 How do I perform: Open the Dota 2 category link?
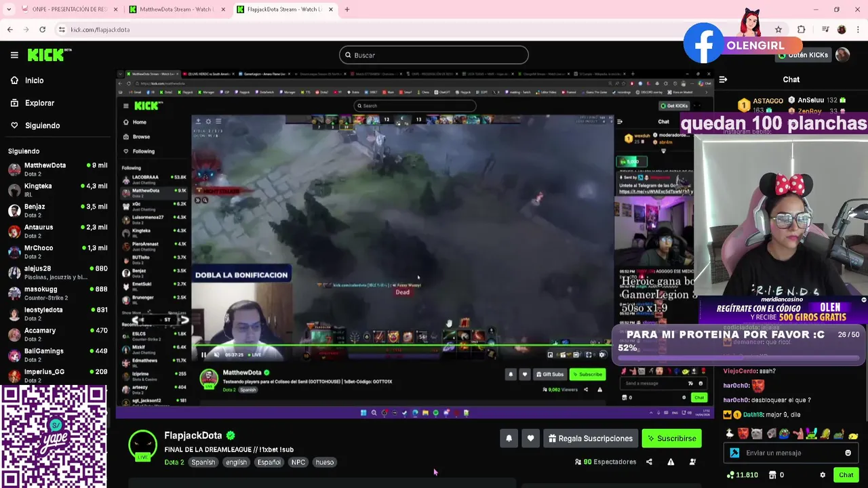(x=174, y=462)
